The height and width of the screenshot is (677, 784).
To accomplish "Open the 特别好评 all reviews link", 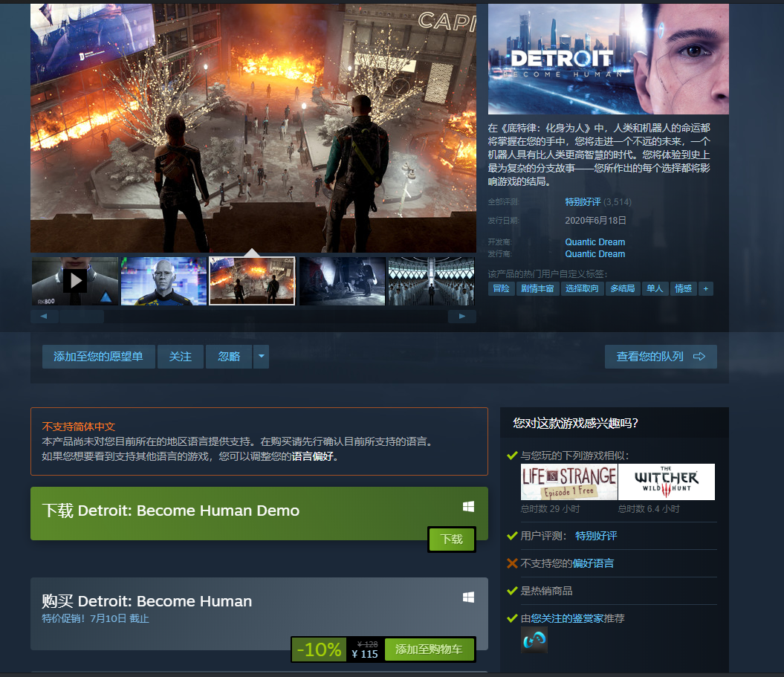I will [x=583, y=202].
